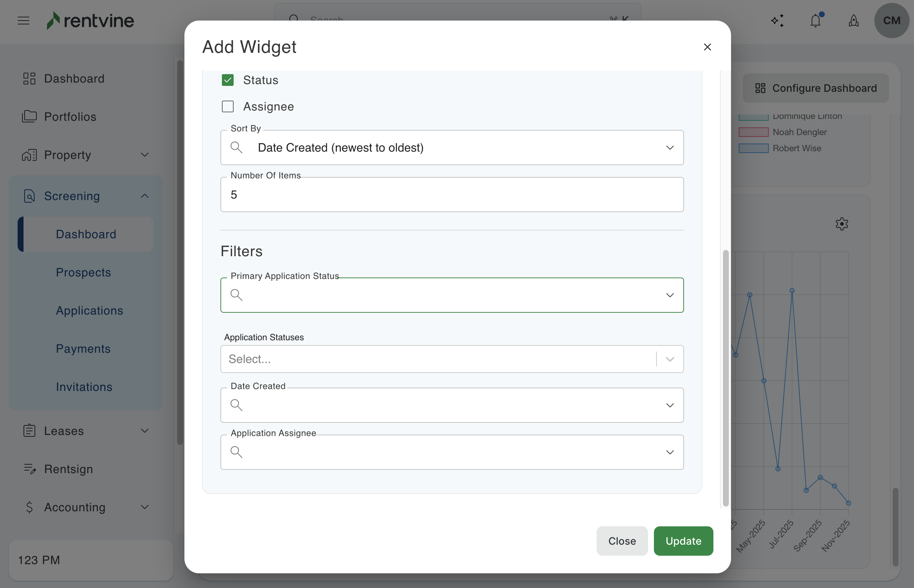Click the green Update button
The width and height of the screenshot is (914, 588).
(x=683, y=541)
